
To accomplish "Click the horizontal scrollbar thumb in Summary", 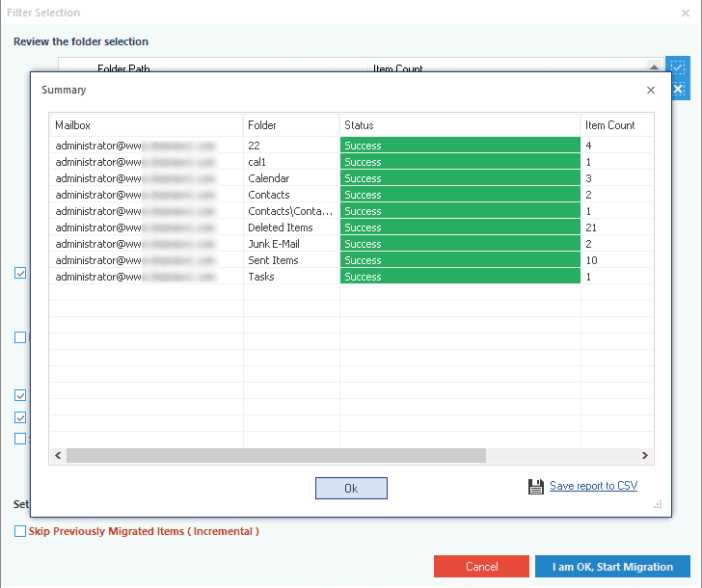I will point(276,456).
